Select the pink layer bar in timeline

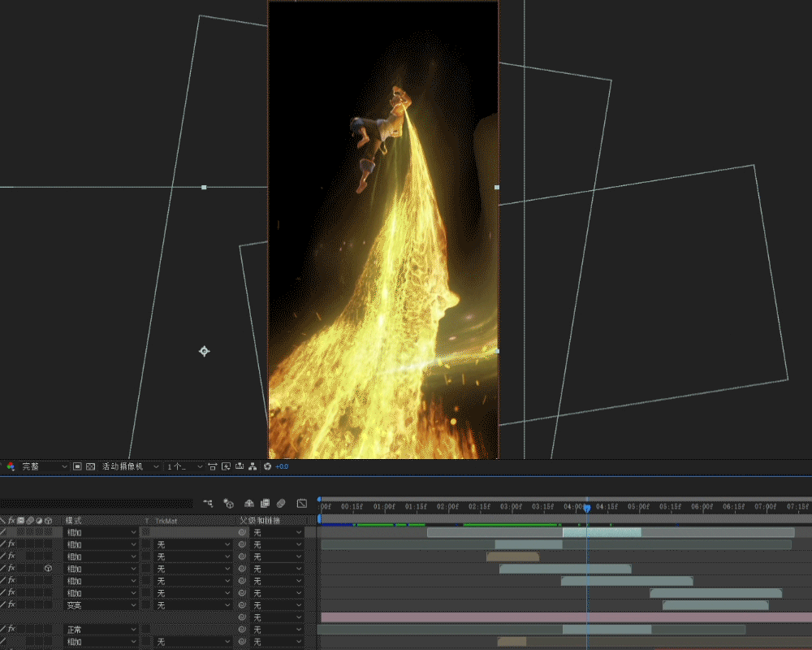tap(567, 617)
